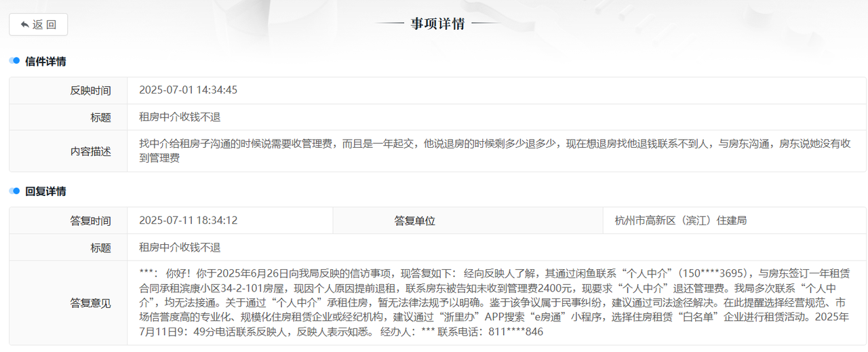Click the 标题 label in the 信件详情 table
The image size is (868, 352).
click(x=100, y=117)
